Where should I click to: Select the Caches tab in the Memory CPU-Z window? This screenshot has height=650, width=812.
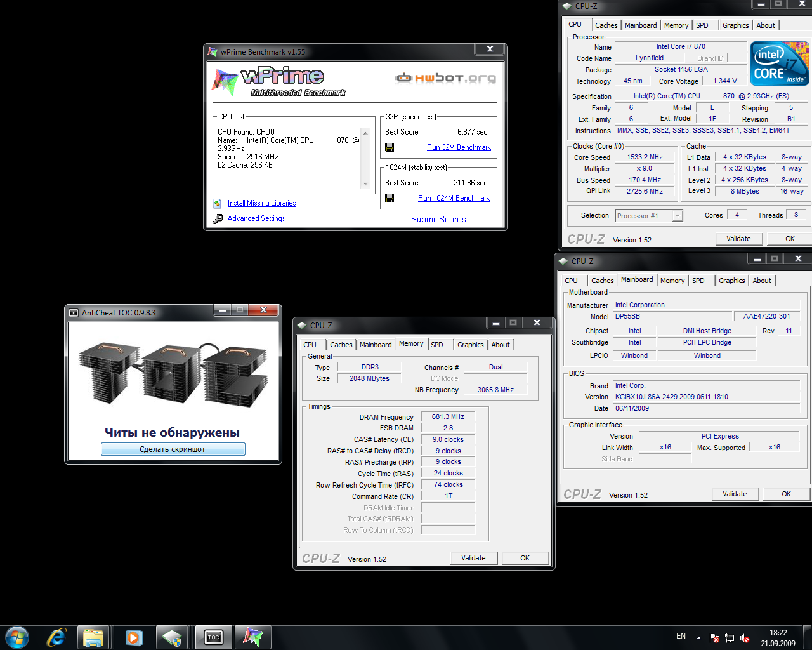(x=341, y=345)
